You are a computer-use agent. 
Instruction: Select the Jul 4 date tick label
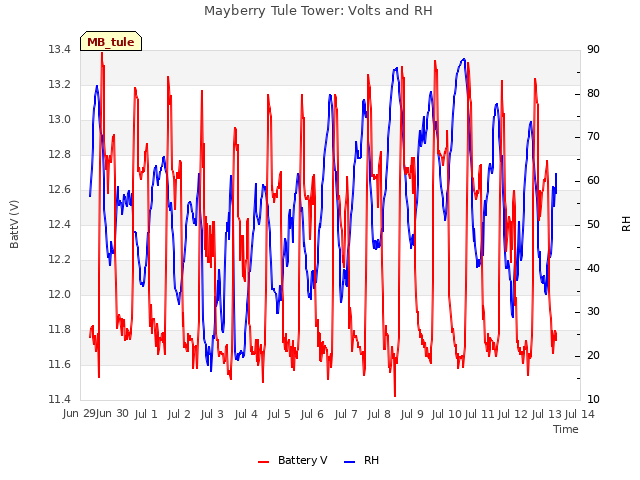tap(246, 414)
